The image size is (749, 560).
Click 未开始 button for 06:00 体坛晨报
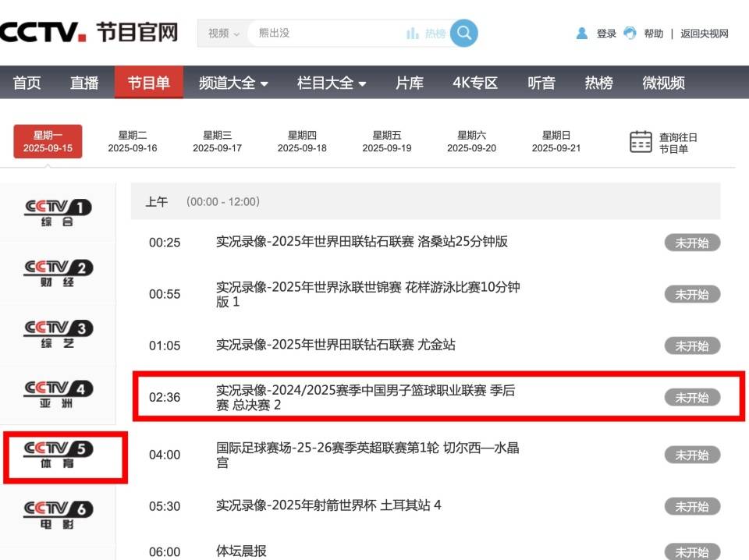(692, 552)
